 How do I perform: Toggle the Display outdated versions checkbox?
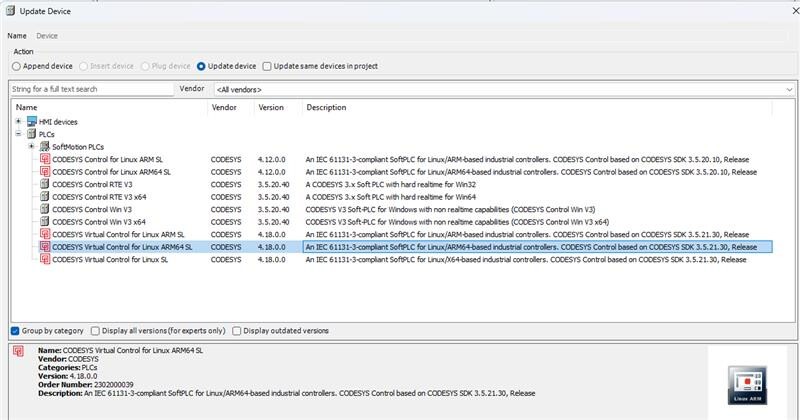coord(236,330)
